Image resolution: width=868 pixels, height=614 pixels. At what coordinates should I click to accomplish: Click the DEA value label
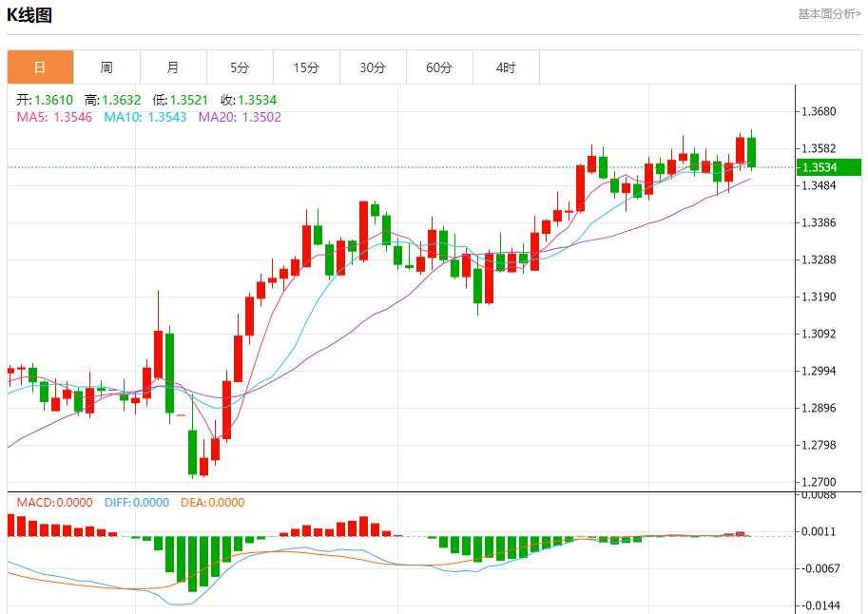pos(210,503)
